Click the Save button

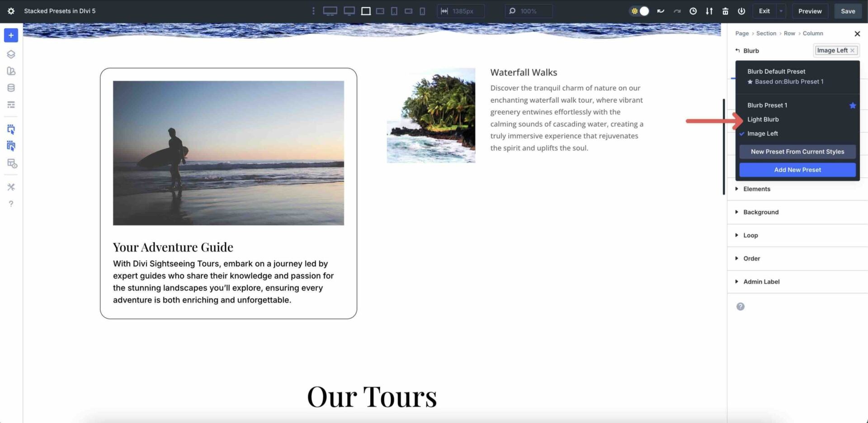(848, 11)
